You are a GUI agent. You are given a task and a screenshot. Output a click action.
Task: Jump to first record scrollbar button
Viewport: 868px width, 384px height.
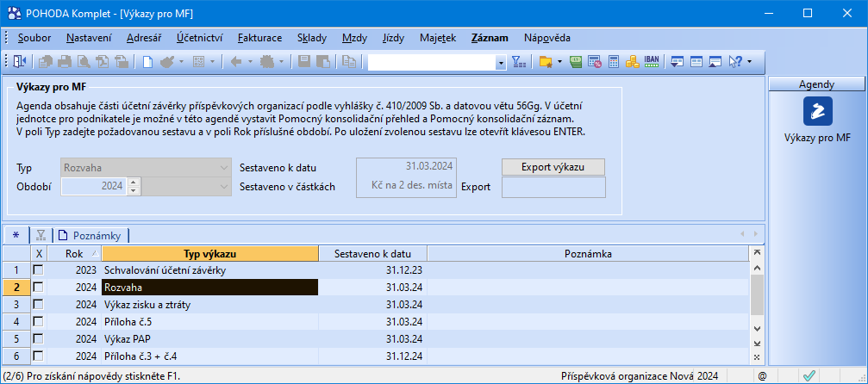pyautogui.click(x=757, y=253)
